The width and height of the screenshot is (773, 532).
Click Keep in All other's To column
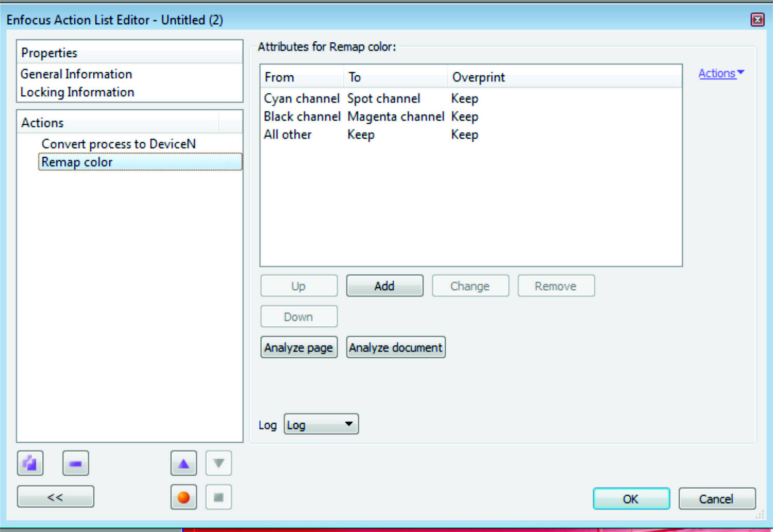[361, 135]
